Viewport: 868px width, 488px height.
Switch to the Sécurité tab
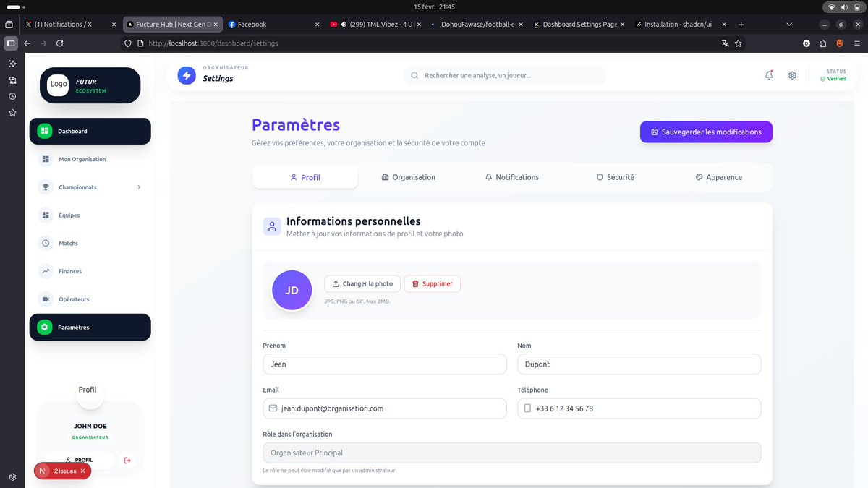(x=615, y=177)
